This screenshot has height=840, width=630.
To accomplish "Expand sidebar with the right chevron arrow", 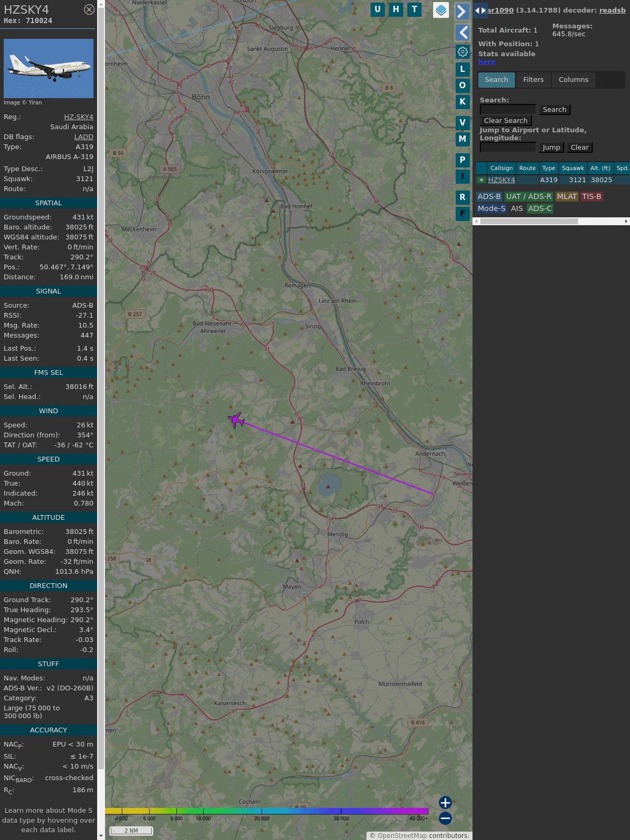I will [x=461, y=12].
